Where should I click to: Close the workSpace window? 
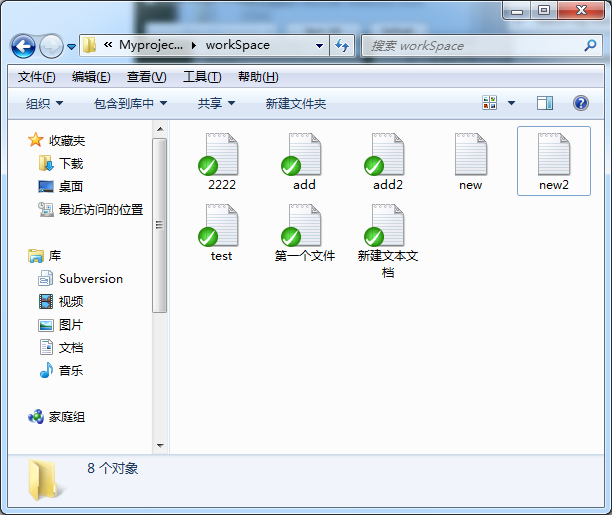point(581,11)
